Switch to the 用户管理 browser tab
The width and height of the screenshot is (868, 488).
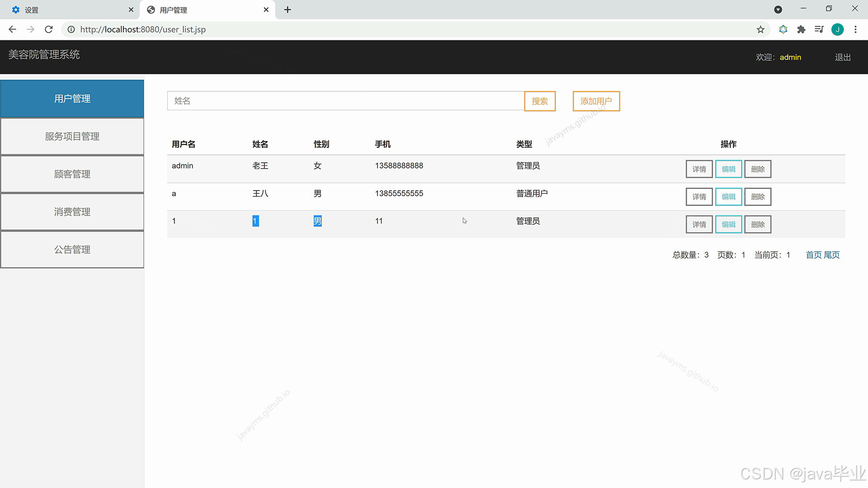coord(207,9)
